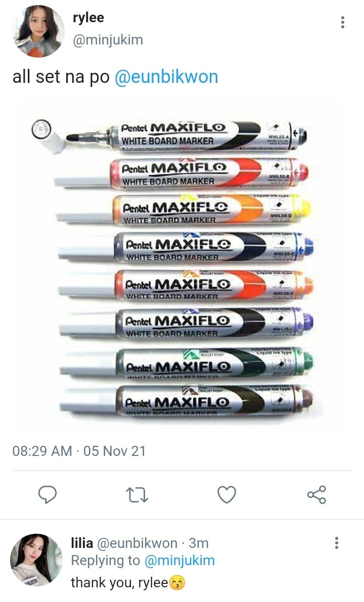364x602 pixels.
Task: Tap the share icon under the tweet
Action: pos(317,494)
